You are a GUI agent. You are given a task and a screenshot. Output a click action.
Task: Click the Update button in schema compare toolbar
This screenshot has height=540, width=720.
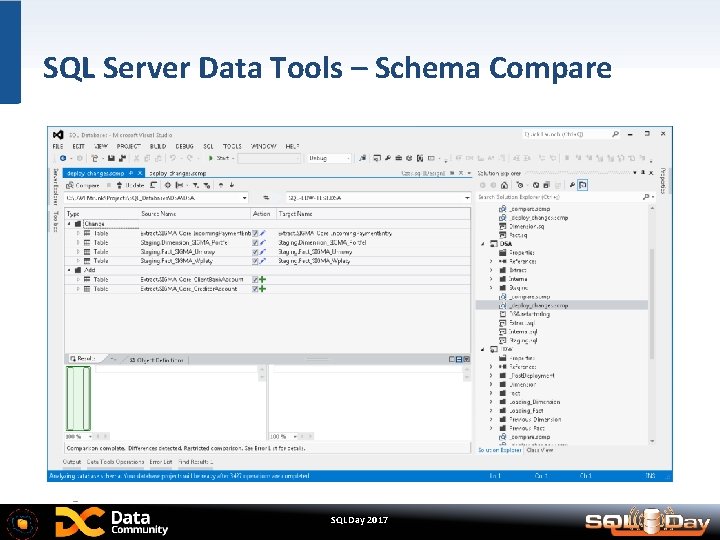(130, 185)
